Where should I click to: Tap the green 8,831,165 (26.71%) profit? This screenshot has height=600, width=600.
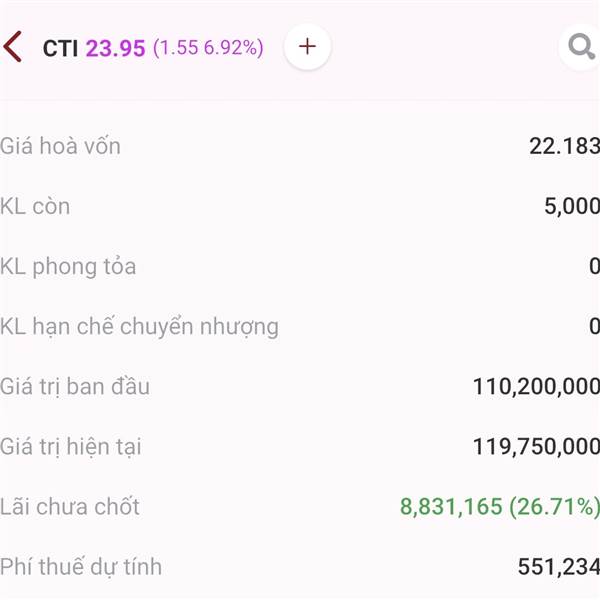[x=500, y=507]
